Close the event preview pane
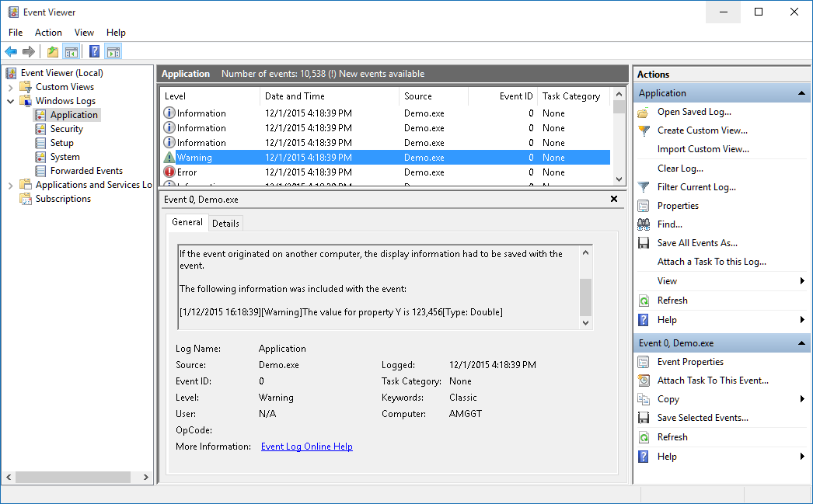This screenshot has width=813, height=504. pyautogui.click(x=613, y=200)
